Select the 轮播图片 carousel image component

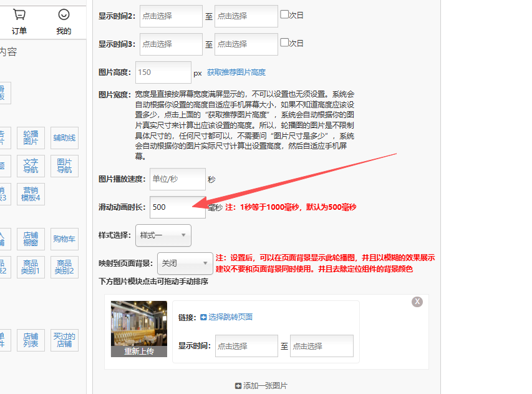(30, 136)
